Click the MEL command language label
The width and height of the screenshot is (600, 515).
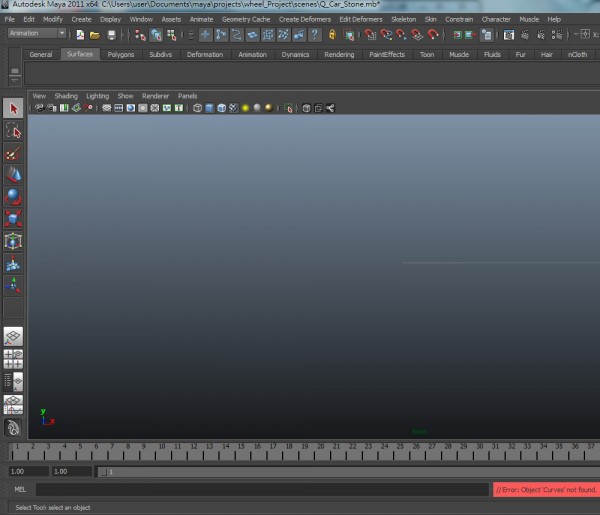click(20, 489)
